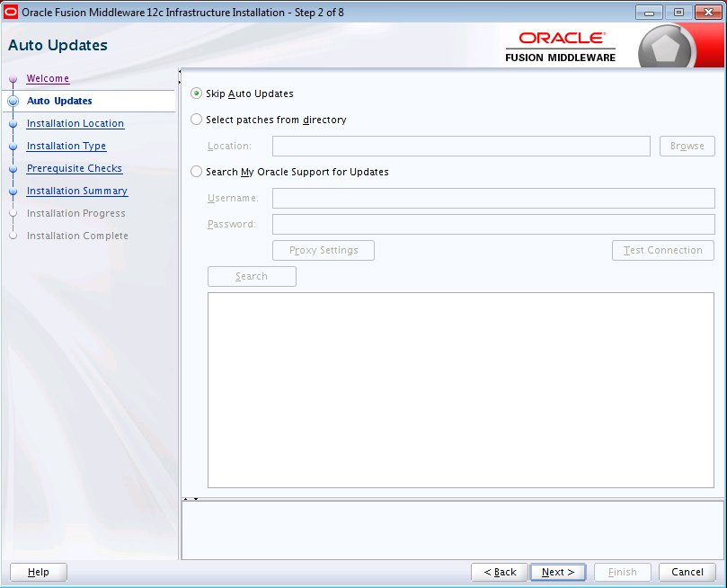Click the Installation Location step bullet icon
727x588 pixels.
[x=13, y=124]
